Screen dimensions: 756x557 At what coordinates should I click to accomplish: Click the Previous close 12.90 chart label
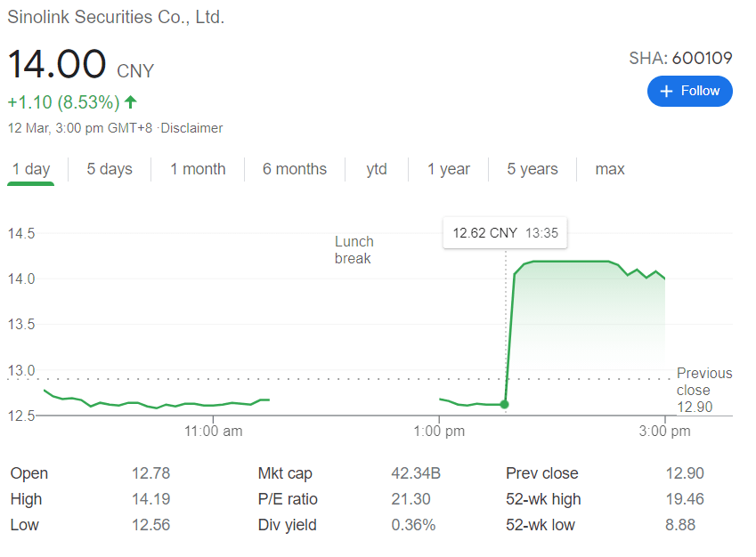tap(704, 390)
